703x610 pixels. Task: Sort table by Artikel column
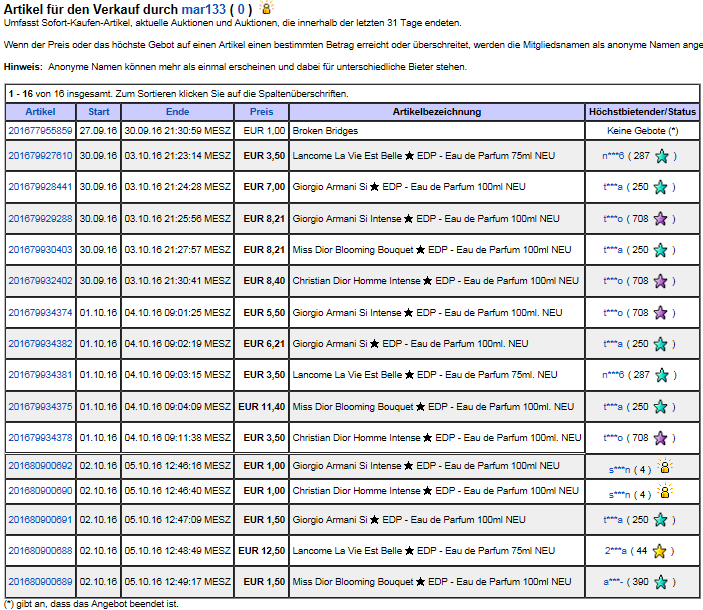point(40,112)
